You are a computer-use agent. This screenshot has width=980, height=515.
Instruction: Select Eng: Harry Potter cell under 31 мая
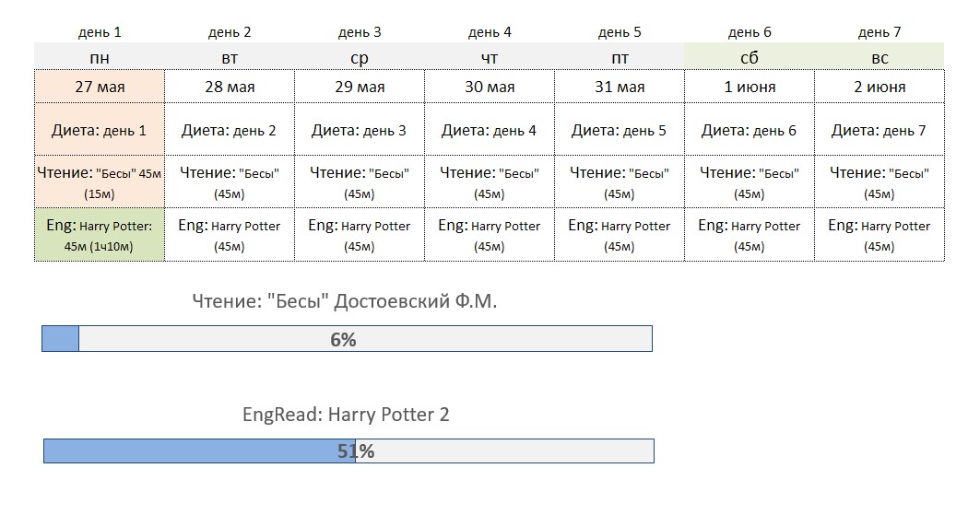[x=620, y=235]
